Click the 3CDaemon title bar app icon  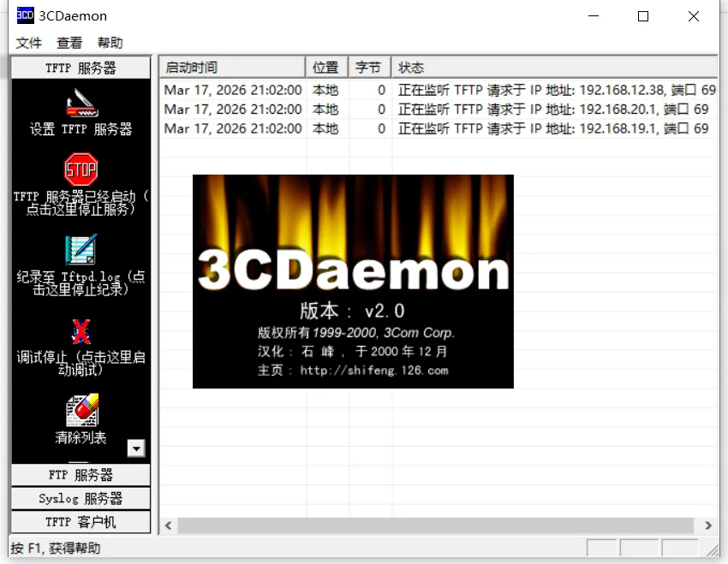[x=25, y=15]
